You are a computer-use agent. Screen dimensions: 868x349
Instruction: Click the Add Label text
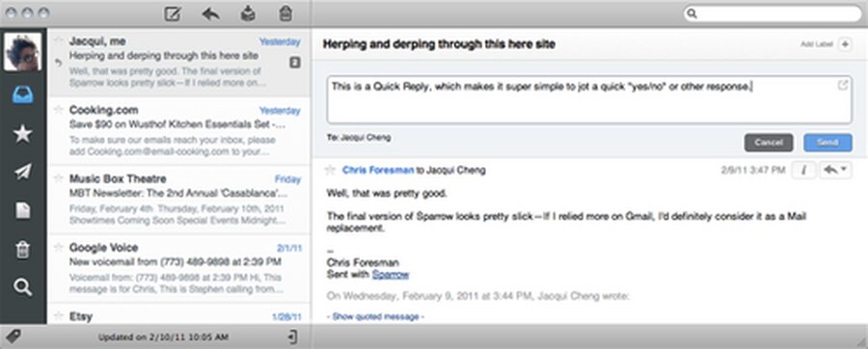[x=817, y=44]
